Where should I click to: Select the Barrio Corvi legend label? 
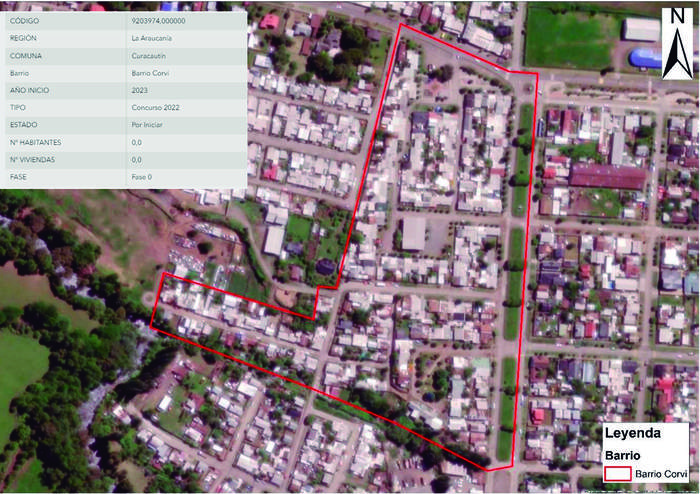coord(668,473)
